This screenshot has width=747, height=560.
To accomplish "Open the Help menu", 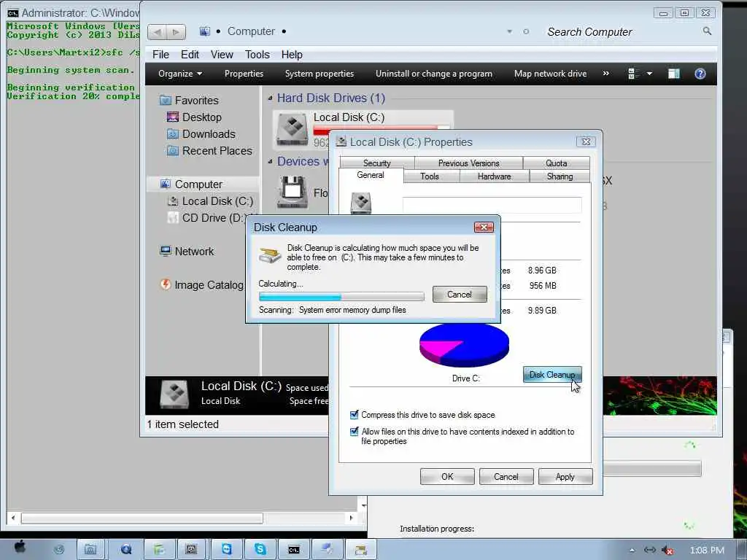I will point(292,54).
